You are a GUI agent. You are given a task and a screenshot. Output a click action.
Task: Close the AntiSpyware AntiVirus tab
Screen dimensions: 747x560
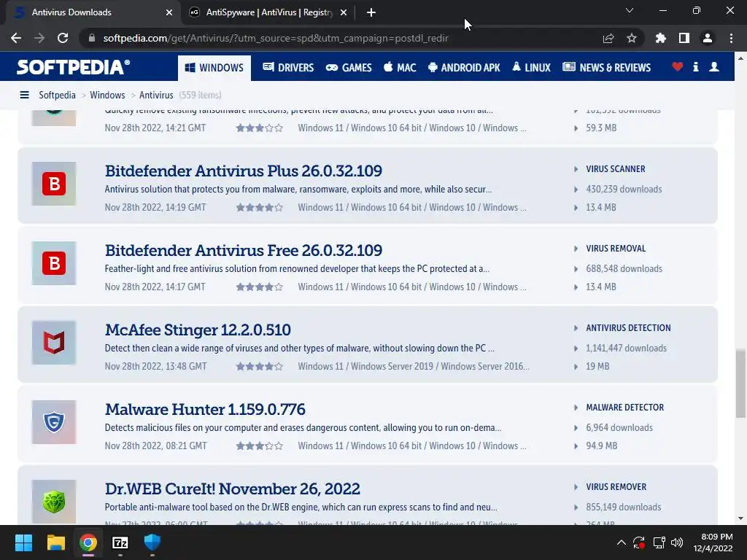pyautogui.click(x=344, y=12)
